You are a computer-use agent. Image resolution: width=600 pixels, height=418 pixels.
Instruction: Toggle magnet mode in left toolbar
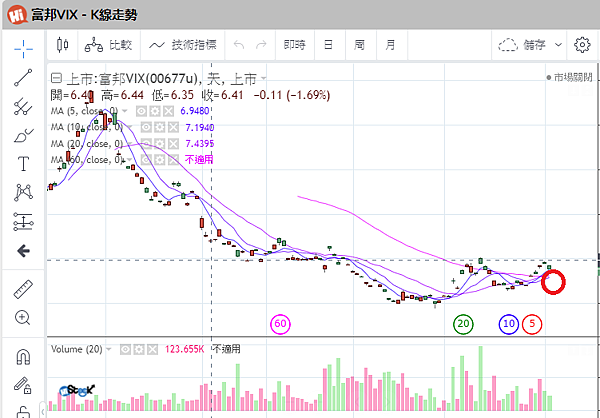click(23, 357)
